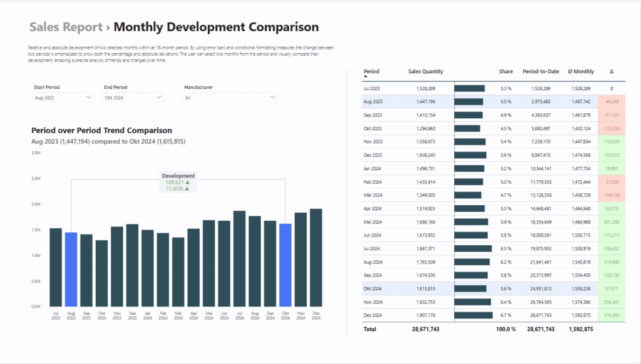Screen dimensions: 641x364
Task: Sort table by Share column header
Action: 505,72
